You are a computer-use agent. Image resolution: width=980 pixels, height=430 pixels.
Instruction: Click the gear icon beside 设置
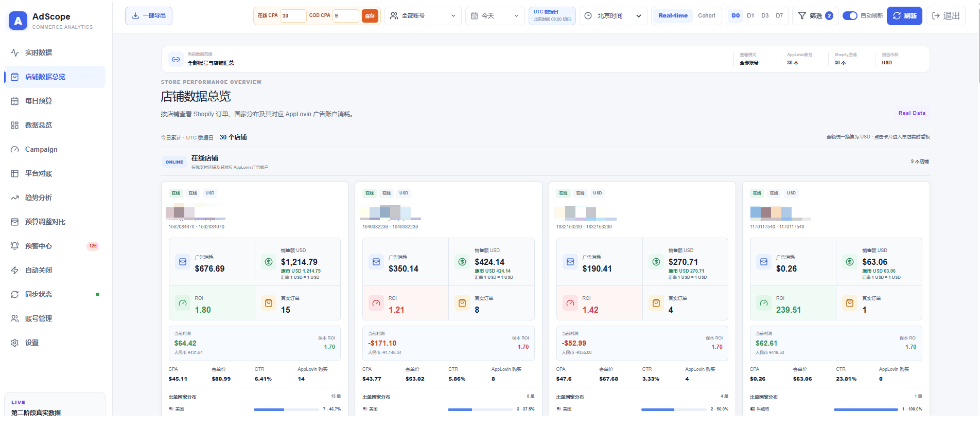pos(14,343)
